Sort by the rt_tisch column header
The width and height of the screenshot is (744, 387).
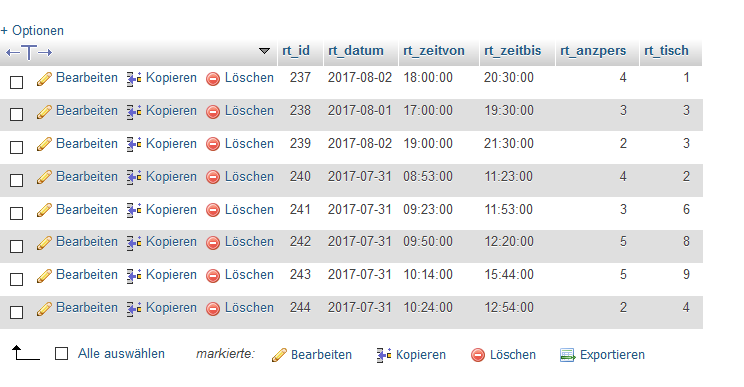[666, 50]
